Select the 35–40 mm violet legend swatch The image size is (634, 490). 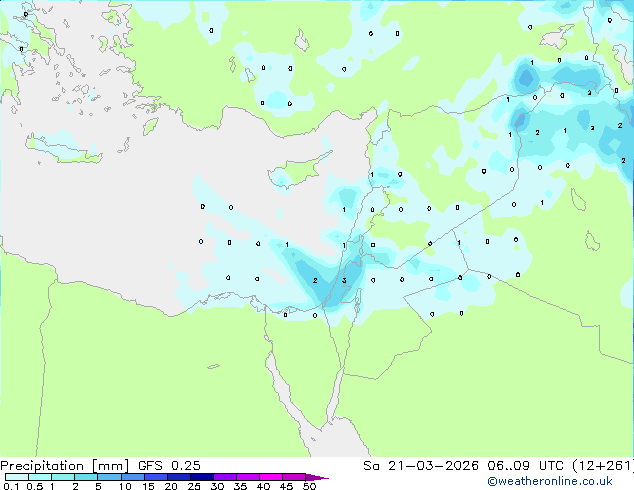(x=248, y=477)
